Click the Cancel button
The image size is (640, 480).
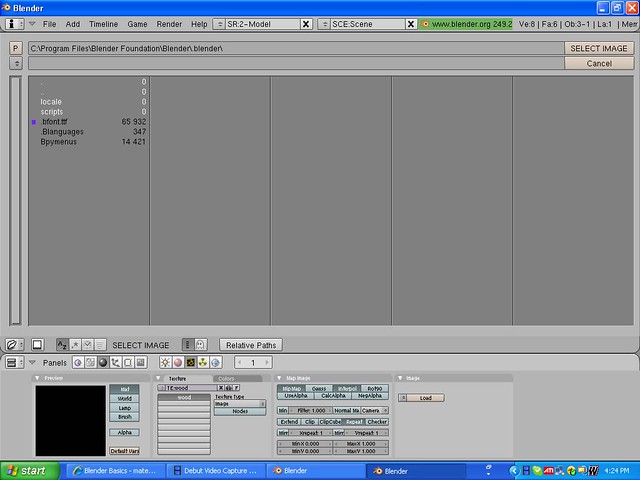pos(599,64)
